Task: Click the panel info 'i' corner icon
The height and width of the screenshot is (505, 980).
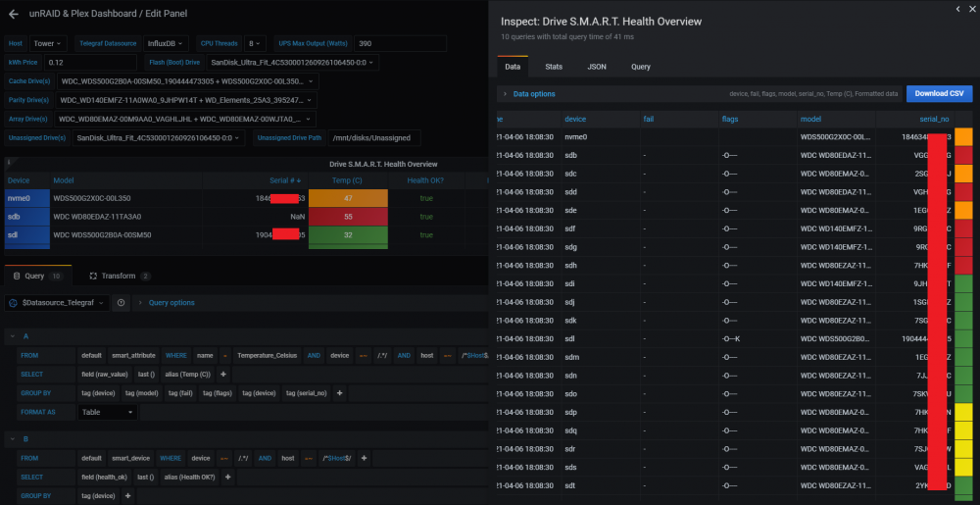Action: pos(8,163)
